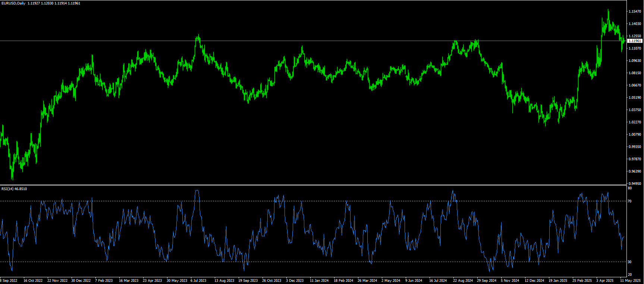The image size is (644, 284).
Task: Click the RSI 70 level label
Action: [629, 201]
